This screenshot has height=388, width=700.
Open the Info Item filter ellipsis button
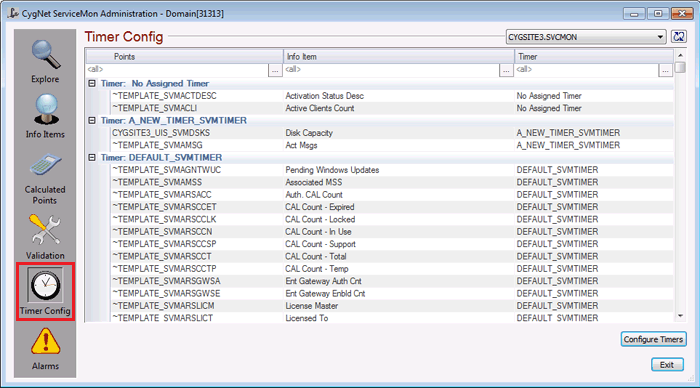click(x=506, y=70)
